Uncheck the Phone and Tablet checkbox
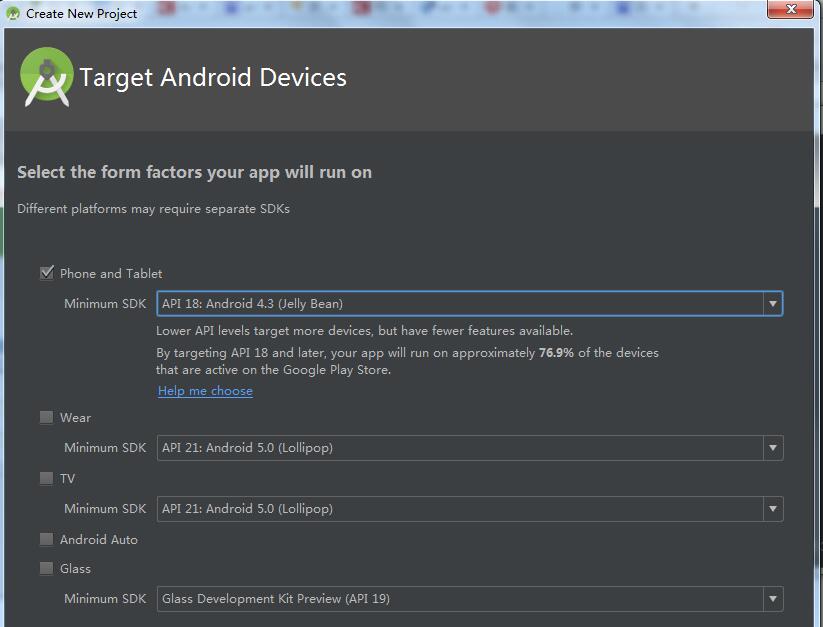 pyautogui.click(x=47, y=273)
